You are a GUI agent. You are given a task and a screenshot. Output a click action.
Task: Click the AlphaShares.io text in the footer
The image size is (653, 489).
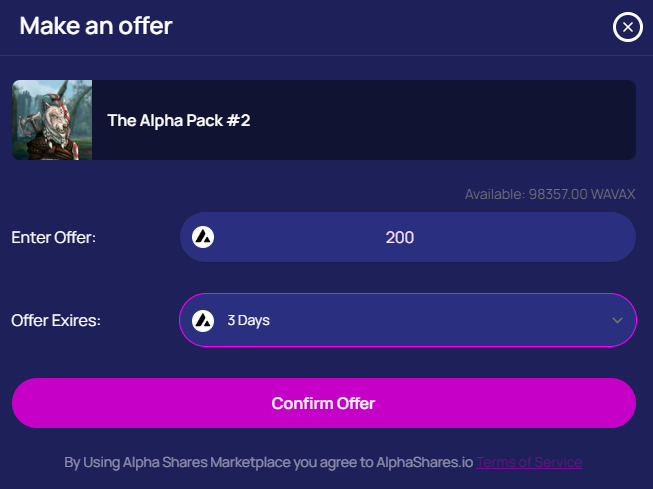(x=424, y=462)
